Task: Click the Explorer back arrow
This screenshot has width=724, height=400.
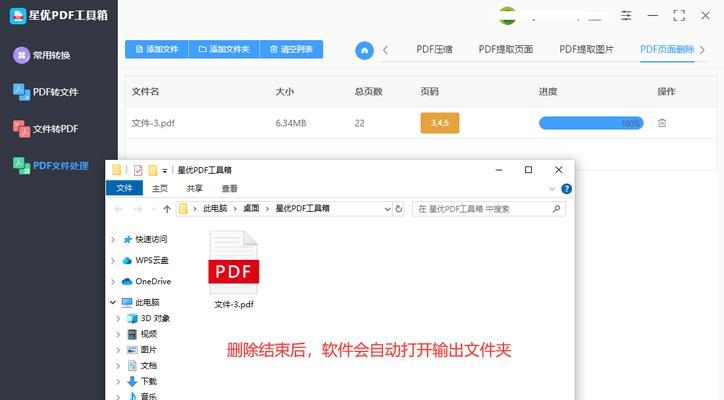Action: point(119,209)
